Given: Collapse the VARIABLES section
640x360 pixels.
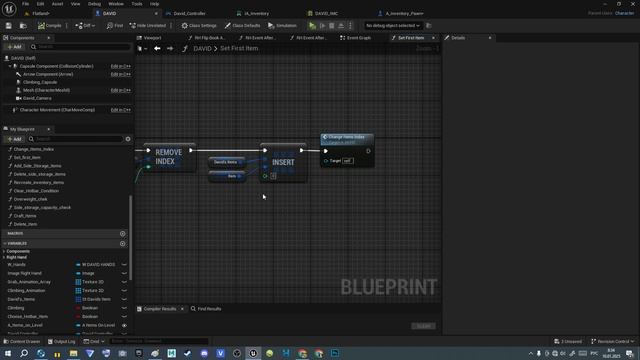Looking at the screenshot, I should tap(5, 243).
